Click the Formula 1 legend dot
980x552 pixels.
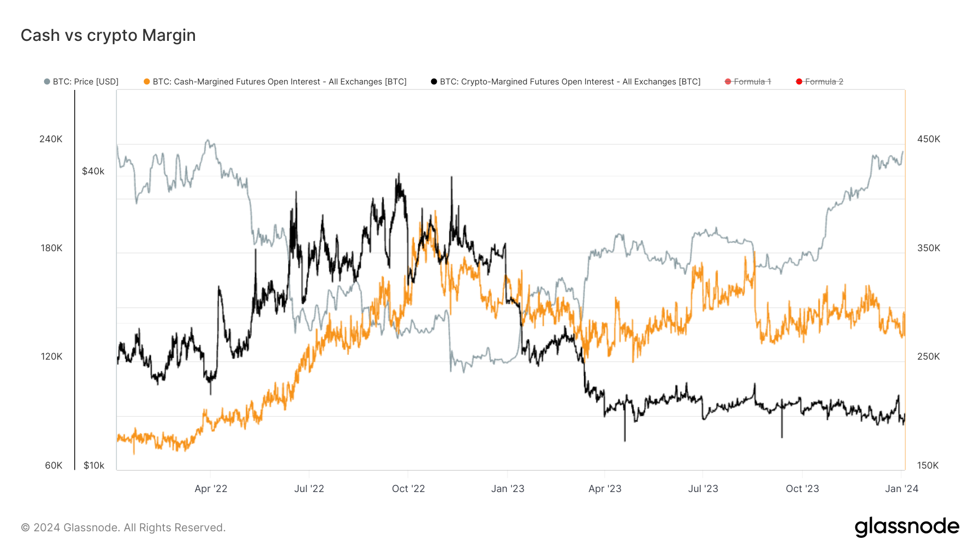(728, 82)
